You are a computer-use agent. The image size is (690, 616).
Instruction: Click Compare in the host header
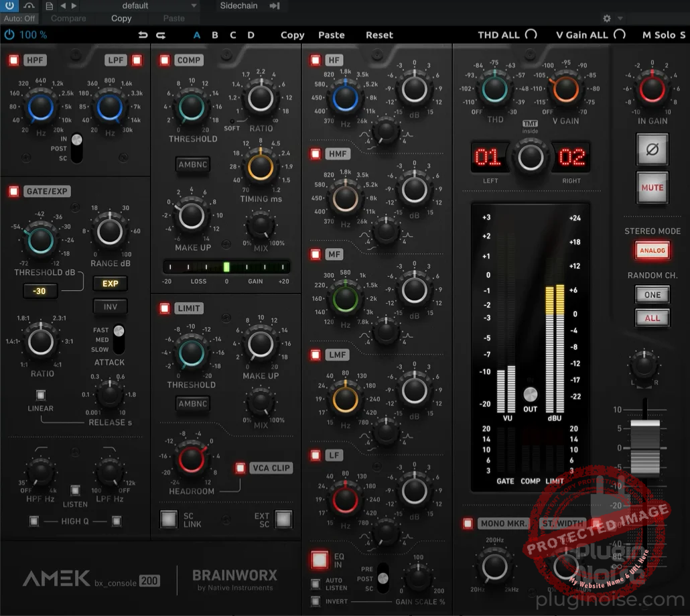click(x=68, y=19)
